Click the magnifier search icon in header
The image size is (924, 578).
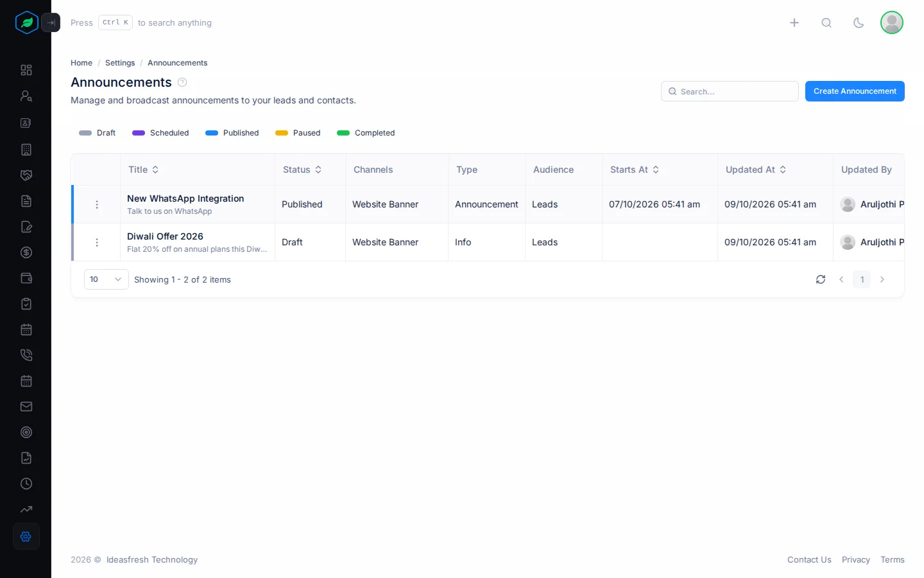pyautogui.click(x=826, y=23)
